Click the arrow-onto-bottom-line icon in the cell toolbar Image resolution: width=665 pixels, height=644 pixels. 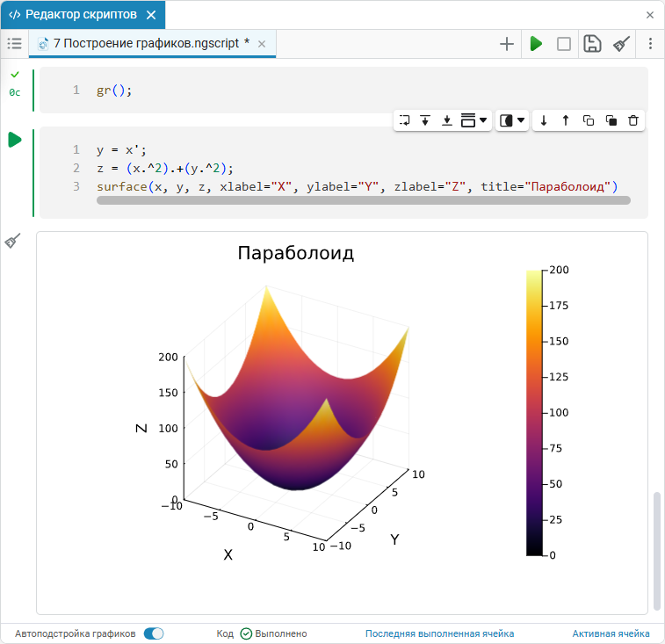coord(446,120)
